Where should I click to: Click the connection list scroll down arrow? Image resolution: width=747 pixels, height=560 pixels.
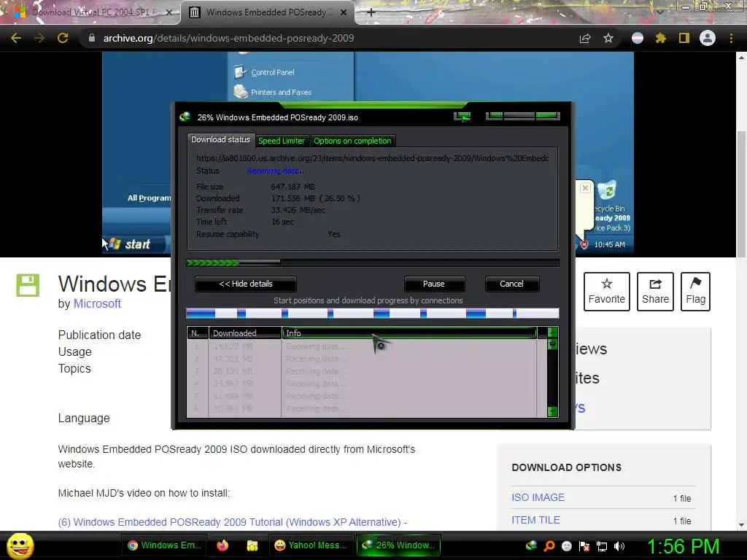pyautogui.click(x=553, y=411)
